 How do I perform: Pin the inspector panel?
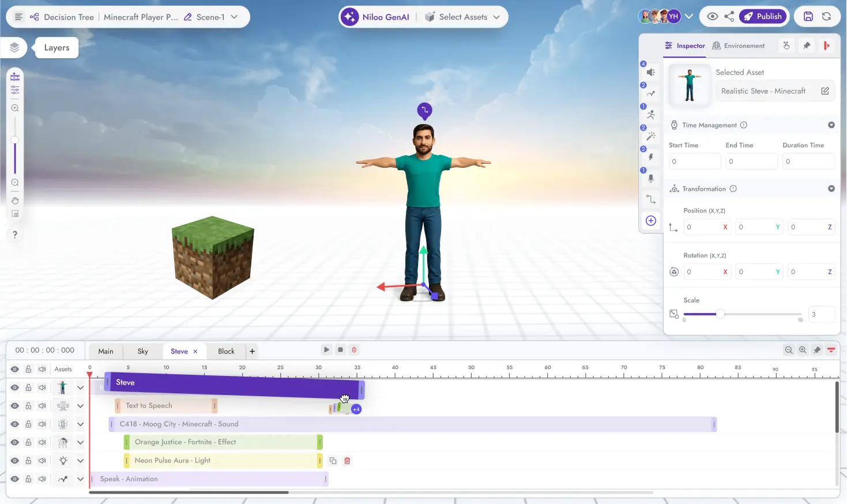[x=807, y=46]
